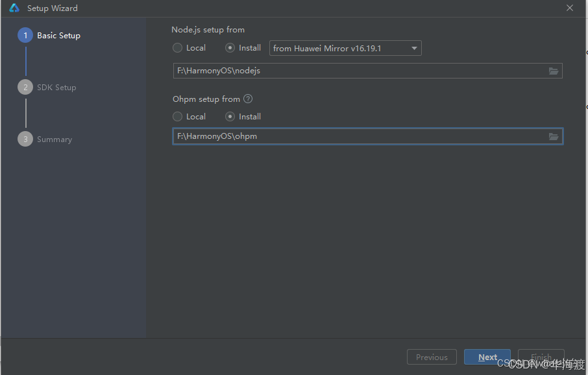The height and width of the screenshot is (375, 588).
Task: Click the DevEco Studio logo in title bar
Action: 14,8
